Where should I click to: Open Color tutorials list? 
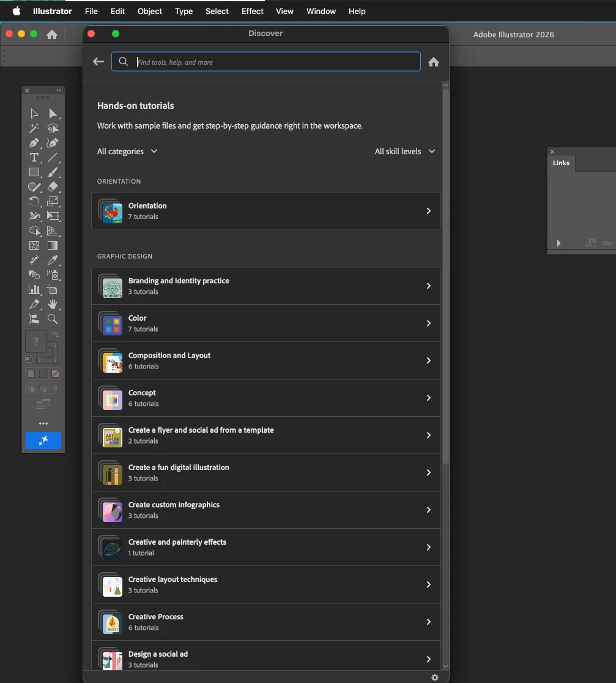[266, 323]
